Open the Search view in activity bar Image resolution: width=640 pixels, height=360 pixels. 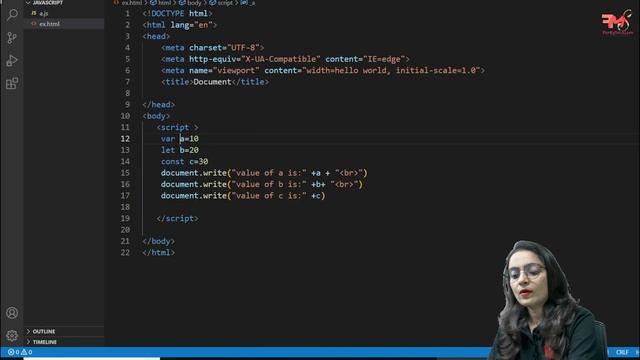coord(12,15)
